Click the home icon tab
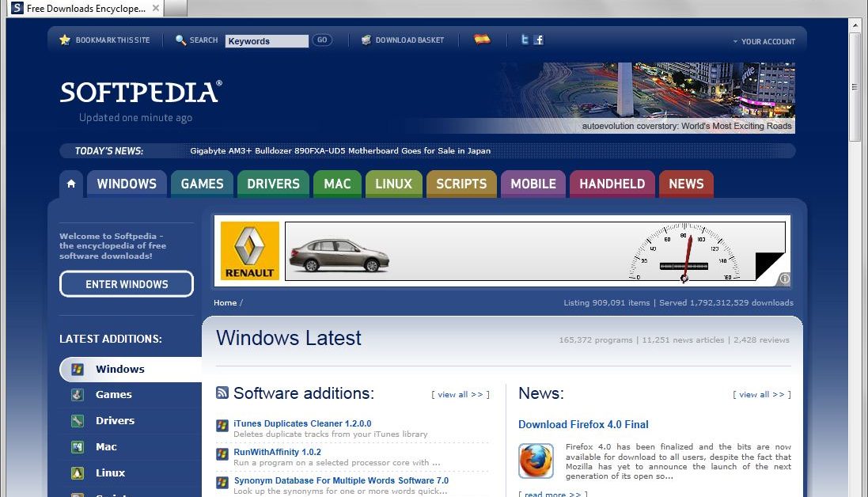Viewport: 868px width, 497px height. pos(71,184)
